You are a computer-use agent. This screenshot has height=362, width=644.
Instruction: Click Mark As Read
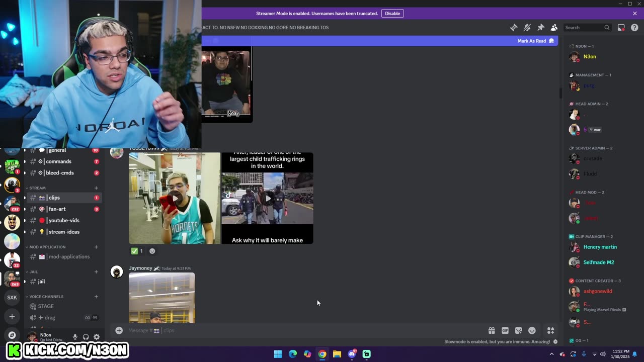(x=536, y=41)
